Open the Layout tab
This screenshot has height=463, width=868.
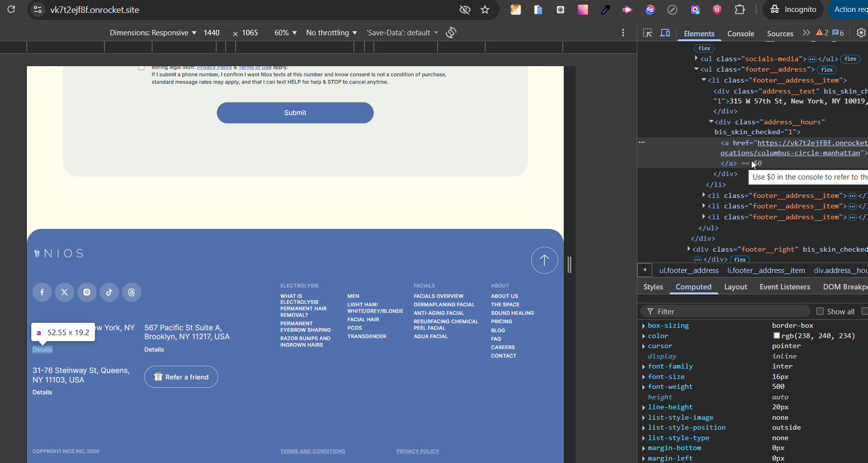coord(736,287)
